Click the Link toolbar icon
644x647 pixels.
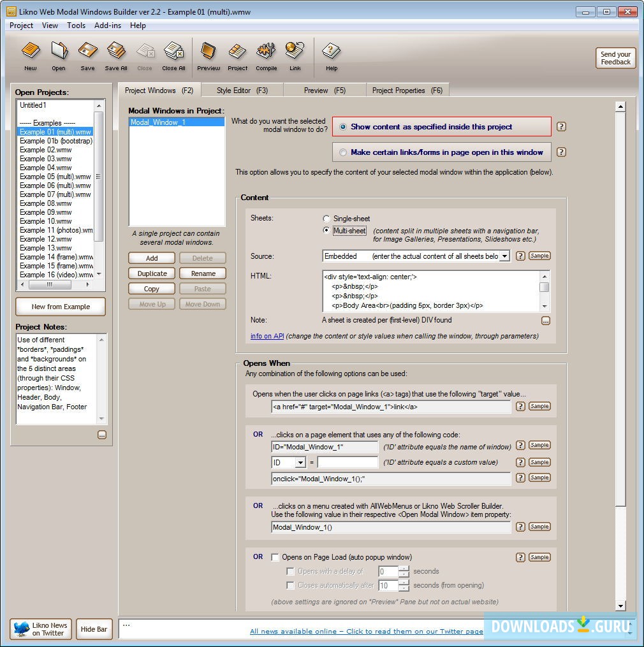tap(295, 56)
